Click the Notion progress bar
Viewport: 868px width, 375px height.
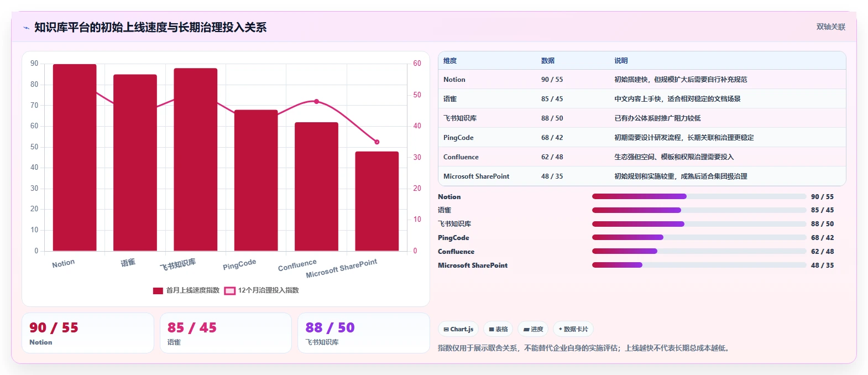point(699,196)
